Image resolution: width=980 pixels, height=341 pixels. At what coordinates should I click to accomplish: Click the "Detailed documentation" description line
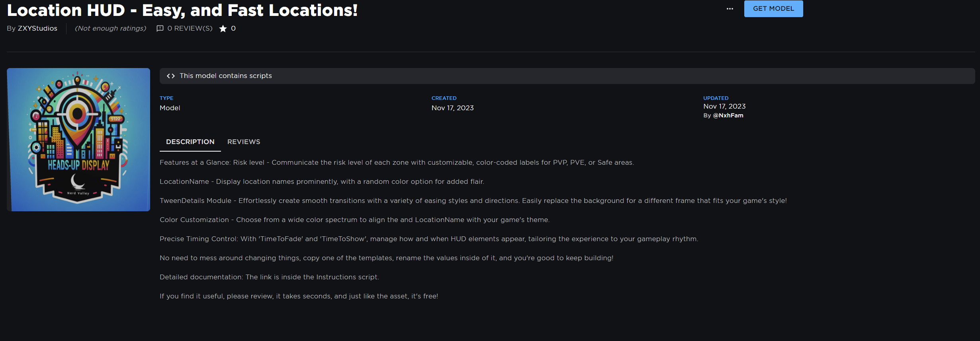[269, 277]
